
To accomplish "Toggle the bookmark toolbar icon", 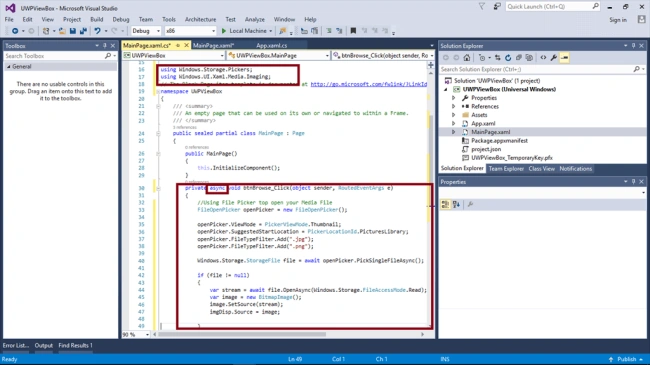I will (353, 31).
